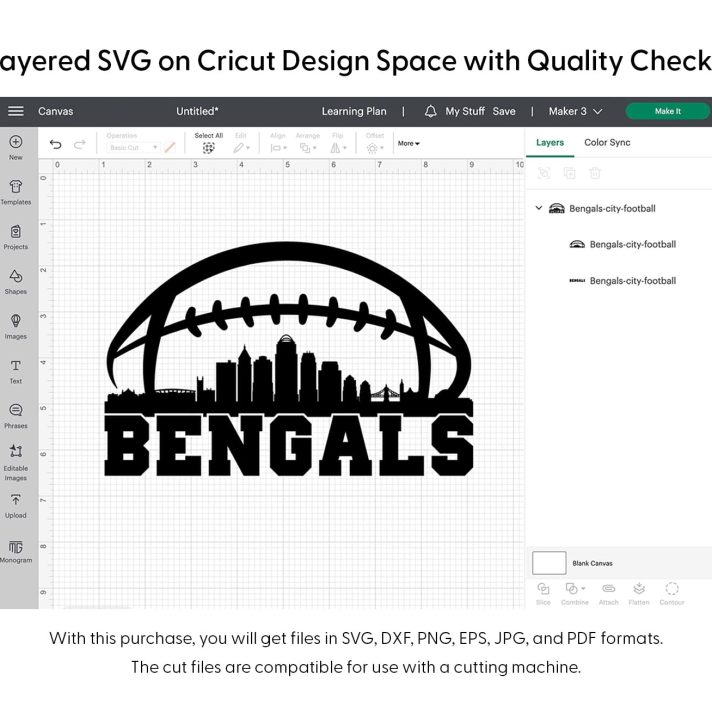Image resolution: width=712 pixels, height=712 pixels.
Task: Open notifications bell icon
Action: [x=430, y=111]
